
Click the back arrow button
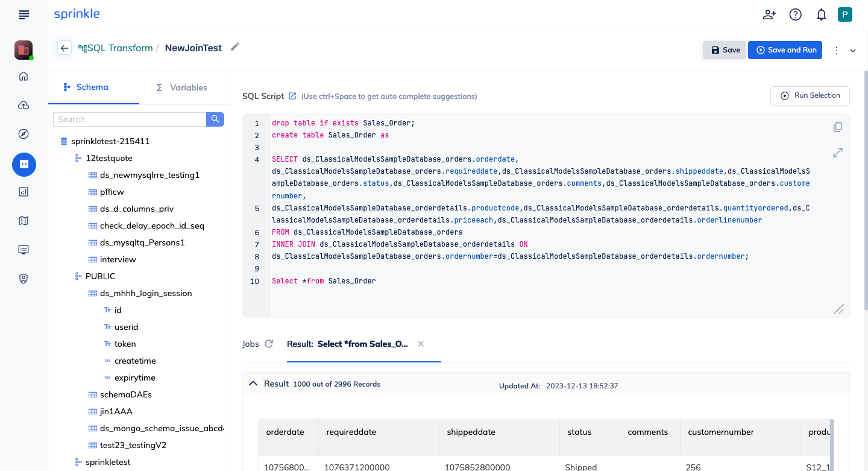tap(64, 48)
